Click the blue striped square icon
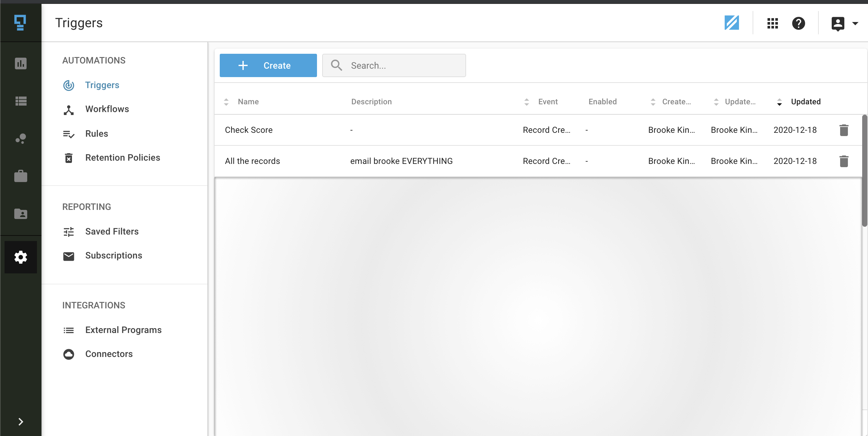 [x=732, y=23]
